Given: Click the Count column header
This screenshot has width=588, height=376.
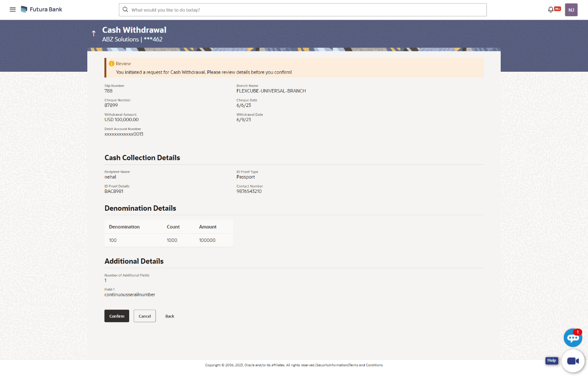Looking at the screenshot, I should (173, 227).
